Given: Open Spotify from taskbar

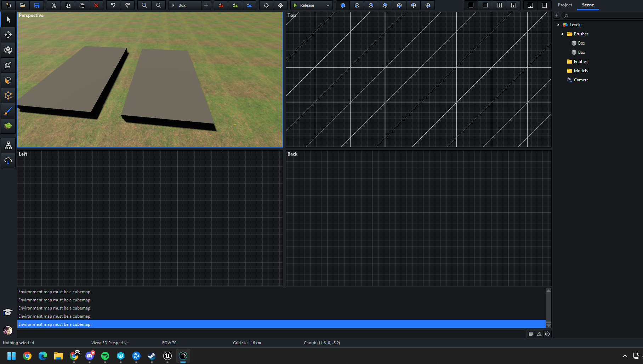Looking at the screenshot, I should [105, 356].
